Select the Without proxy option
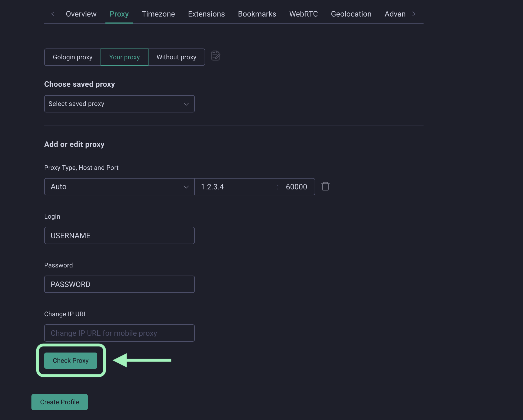 click(176, 57)
